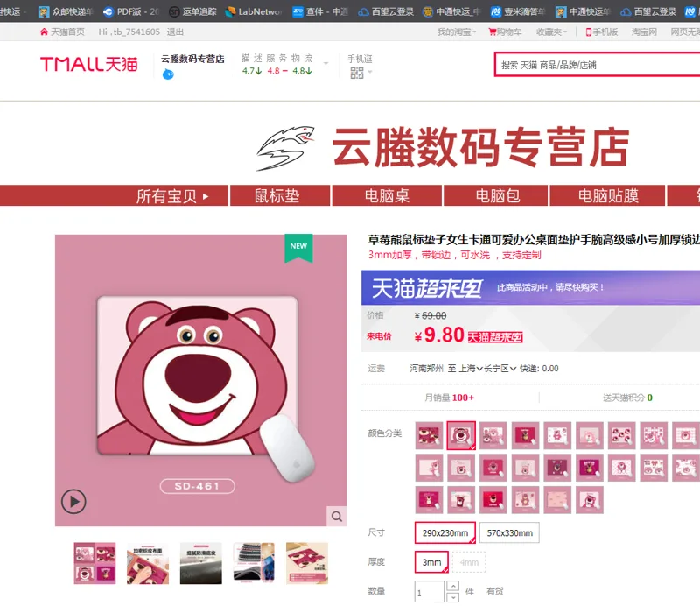Select the 3mm thickness option
This screenshot has height=606, width=700.
431,562
